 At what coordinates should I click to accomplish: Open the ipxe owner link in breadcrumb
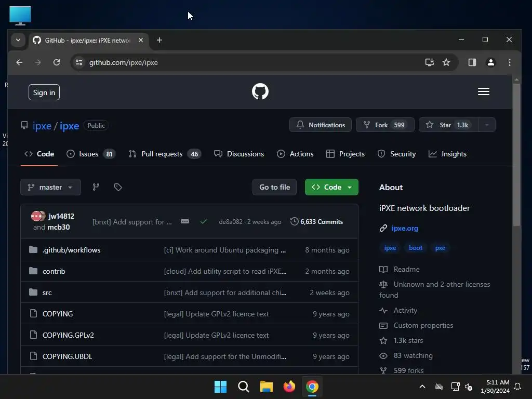click(42, 126)
